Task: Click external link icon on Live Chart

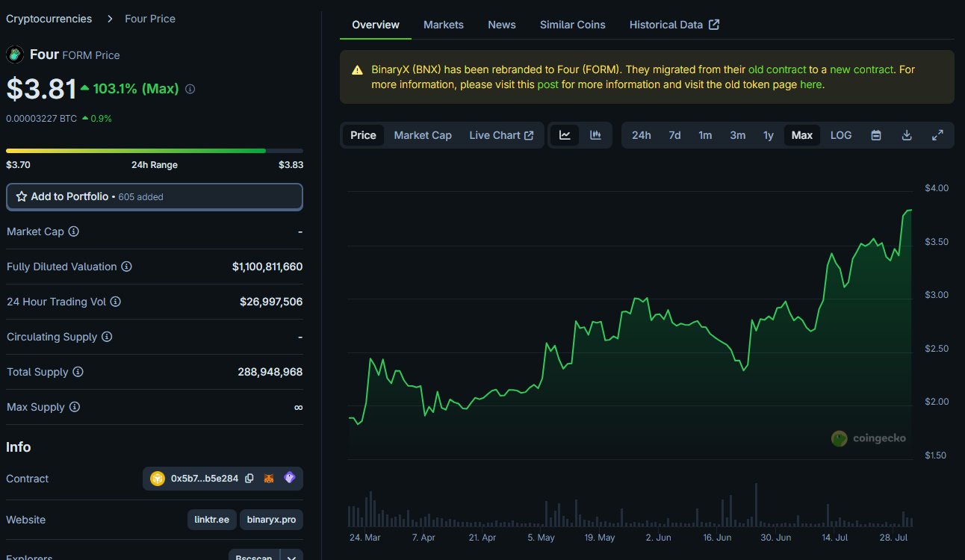Action: point(529,135)
